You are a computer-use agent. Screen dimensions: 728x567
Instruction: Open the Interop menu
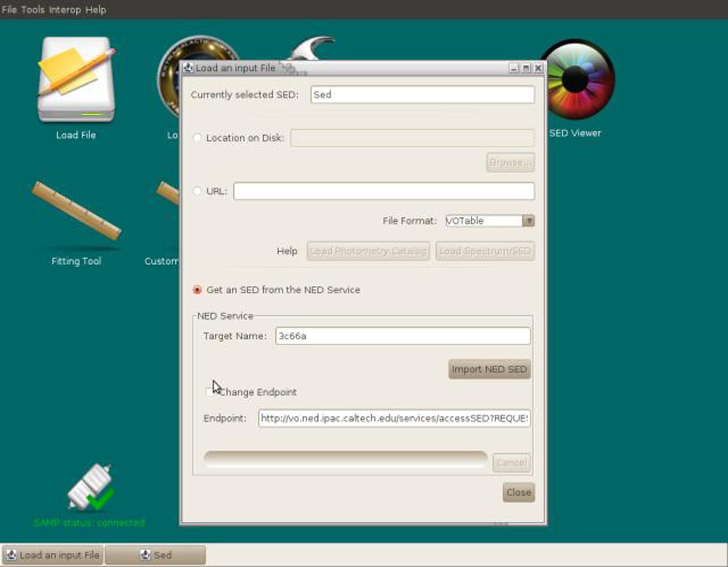click(65, 10)
